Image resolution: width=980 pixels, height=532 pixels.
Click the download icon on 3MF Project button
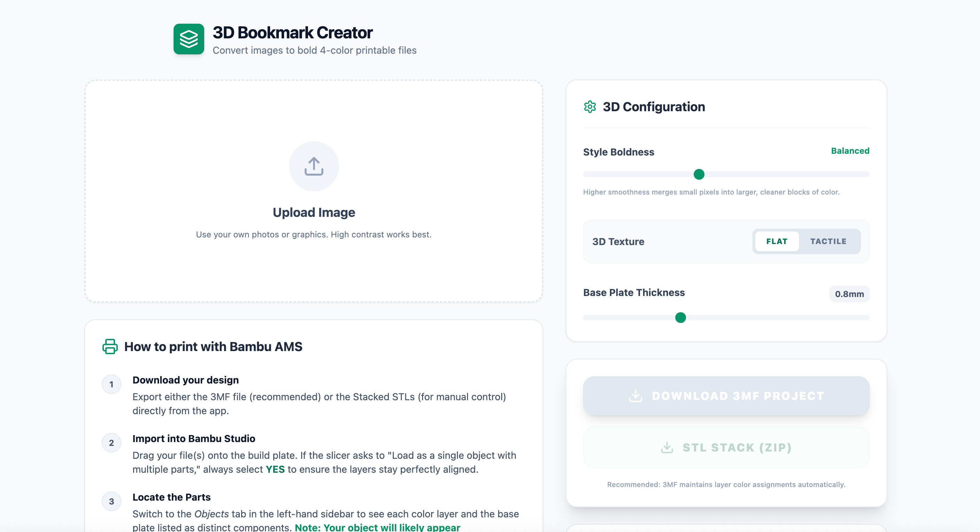tap(635, 396)
